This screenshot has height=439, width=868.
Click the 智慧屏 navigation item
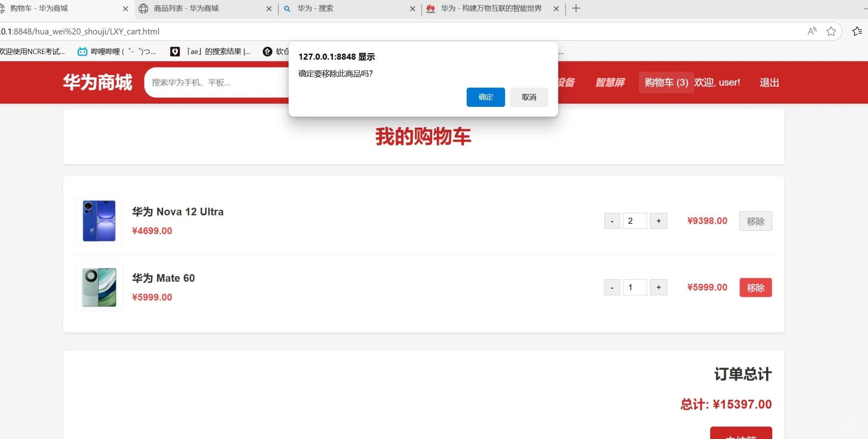coord(610,82)
